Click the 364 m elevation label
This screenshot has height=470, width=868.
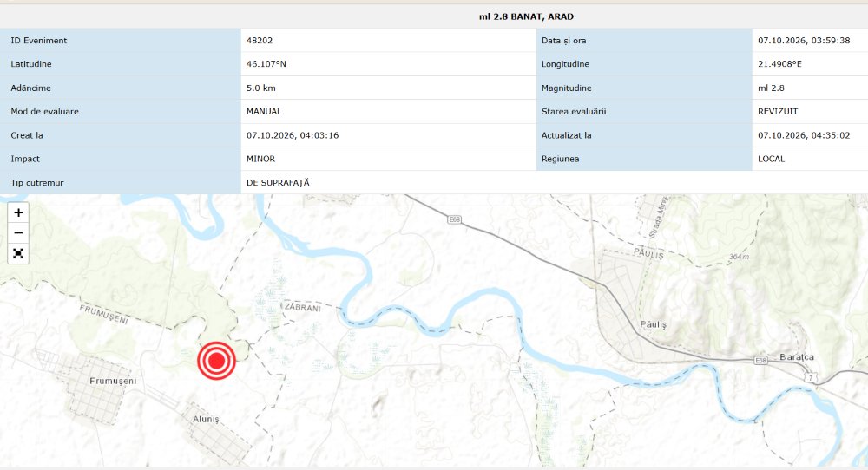tap(739, 257)
